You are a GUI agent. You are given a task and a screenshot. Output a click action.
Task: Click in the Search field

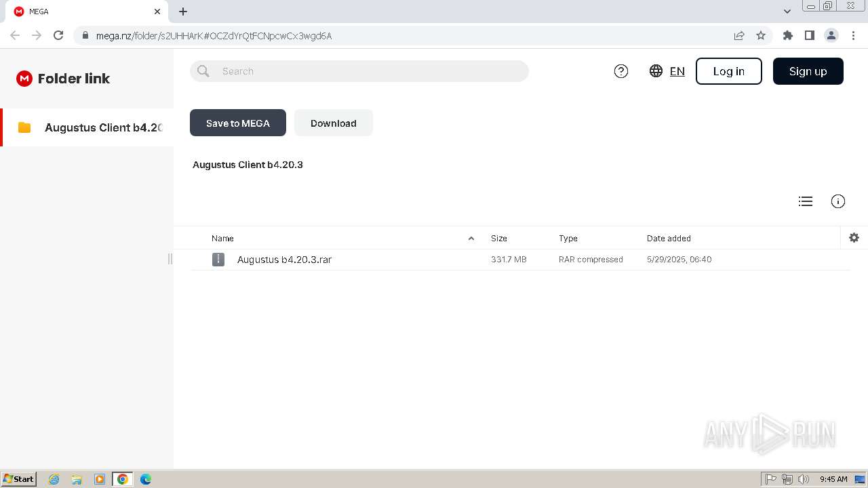point(359,71)
